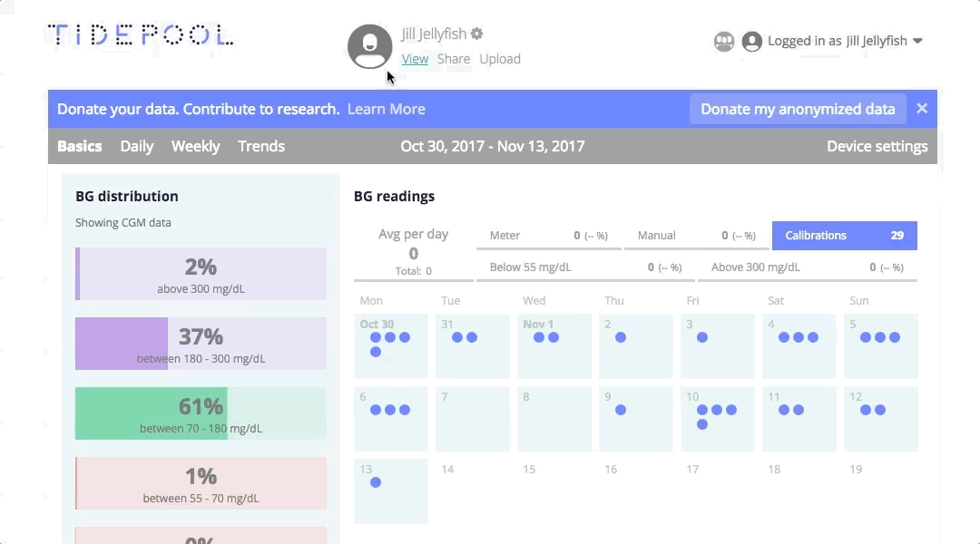
Task: Click the BG readings heading
Action: [x=395, y=196]
